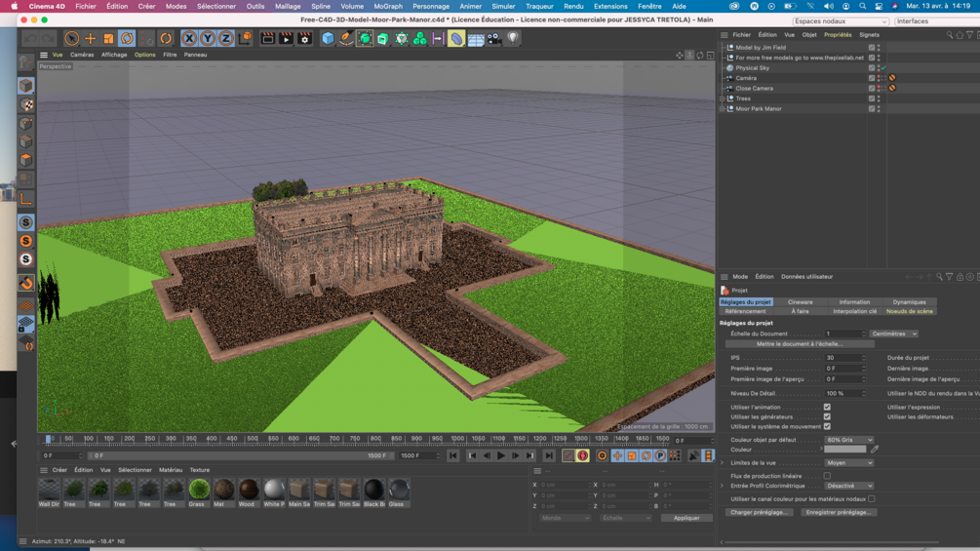The height and width of the screenshot is (551, 980).
Task: Select the Scale tool icon
Action: [109, 39]
